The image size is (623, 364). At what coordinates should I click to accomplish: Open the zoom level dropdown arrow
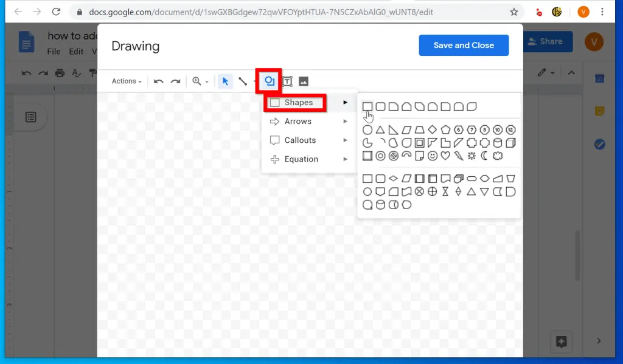coord(206,81)
